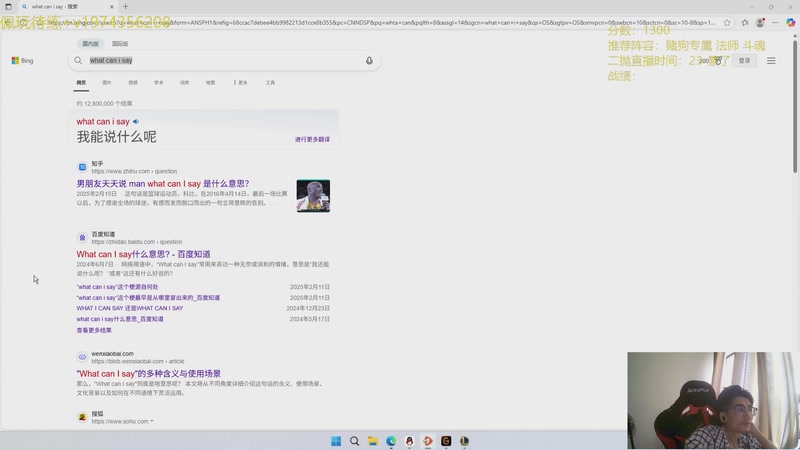Select the 学术 academic tab
The height and width of the screenshot is (450, 800).
(159, 83)
